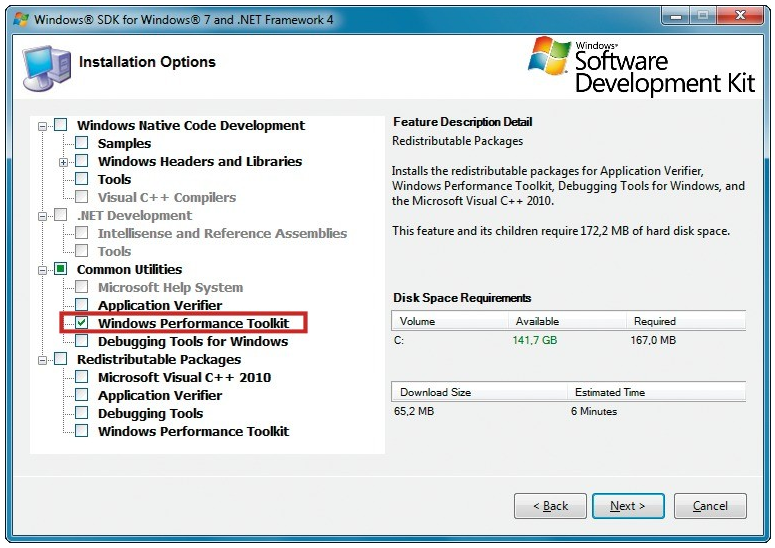Check Application Verifier under Redistributable Packages
The height and width of the screenshot is (548, 775).
pos(82,395)
